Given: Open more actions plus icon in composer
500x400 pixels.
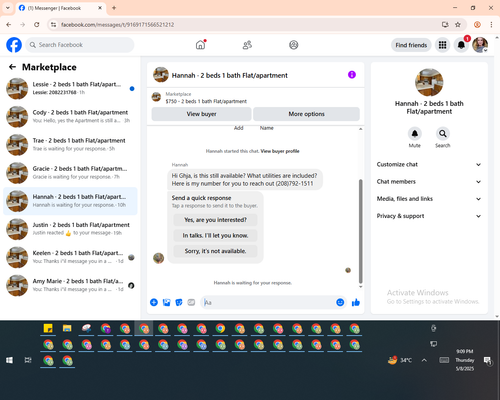Looking at the screenshot, I should tap(154, 302).
